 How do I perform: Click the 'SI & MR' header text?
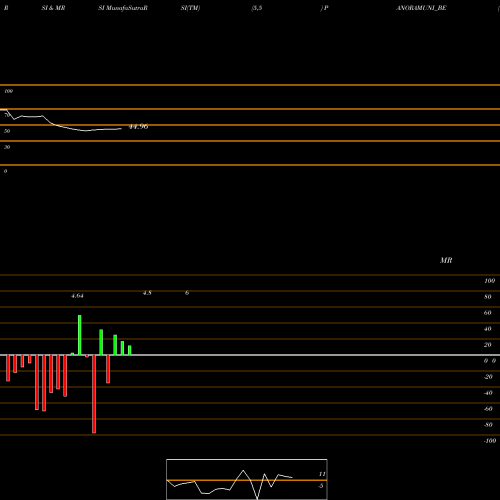53,8
